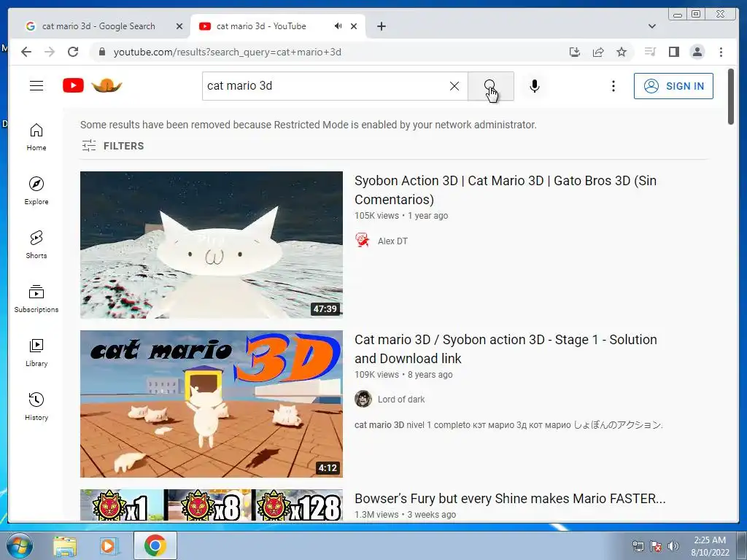The image size is (747, 560).
Task: Open a new tab with plus button
Action: [x=381, y=26]
